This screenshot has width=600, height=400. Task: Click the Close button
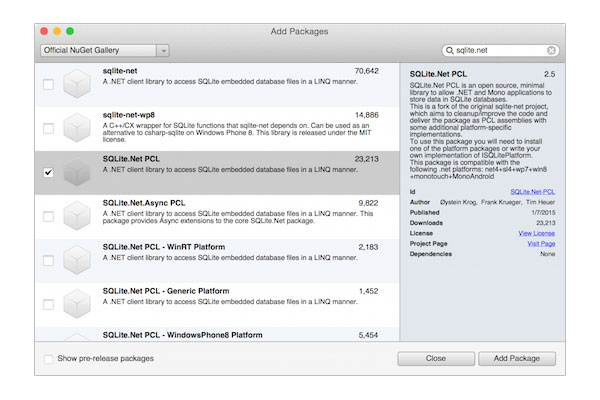[436, 359]
